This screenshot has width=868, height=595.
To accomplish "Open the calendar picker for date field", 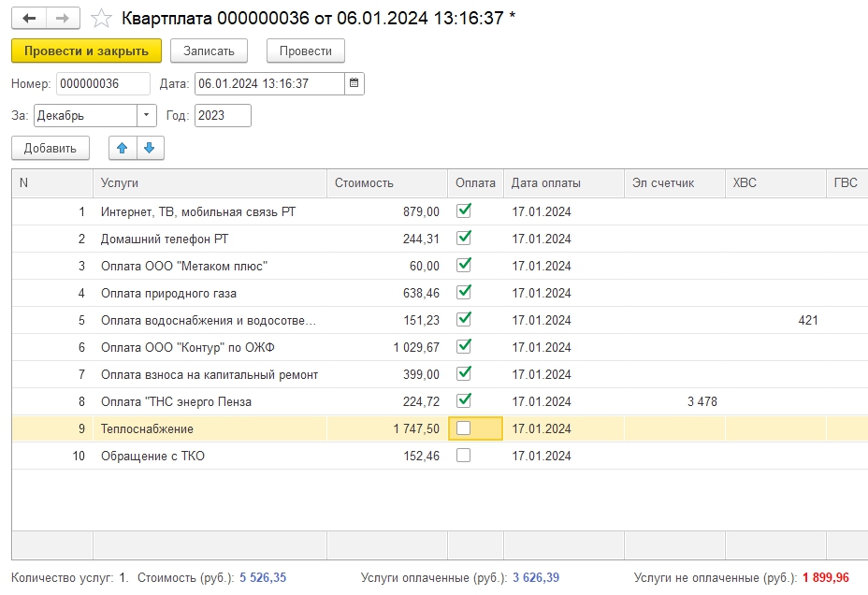I will pyautogui.click(x=354, y=83).
